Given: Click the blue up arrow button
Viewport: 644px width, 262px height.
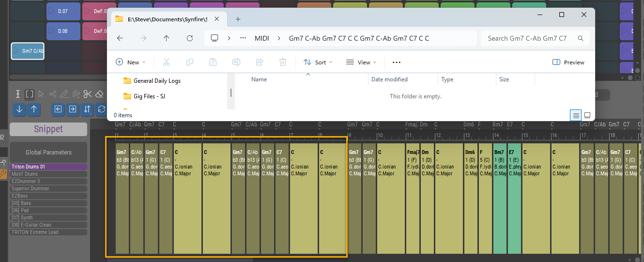Looking at the screenshot, I should coord(33,109).
